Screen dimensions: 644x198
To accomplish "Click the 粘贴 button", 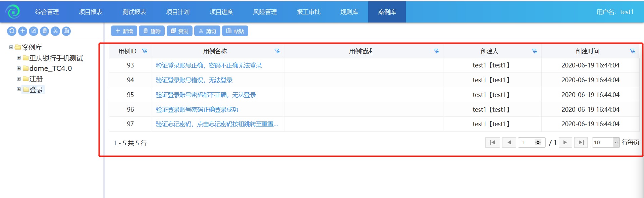I will 235,31.
